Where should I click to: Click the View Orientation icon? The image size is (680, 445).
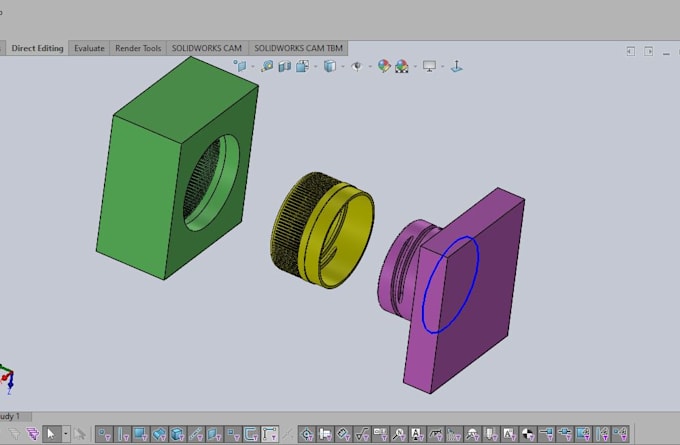(302, 66)
